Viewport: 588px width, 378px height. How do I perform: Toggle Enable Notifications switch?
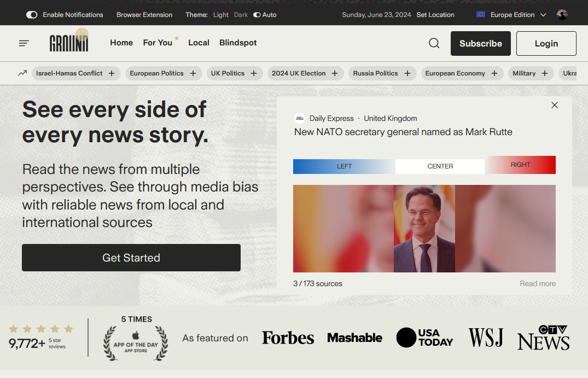coord(32,15)
